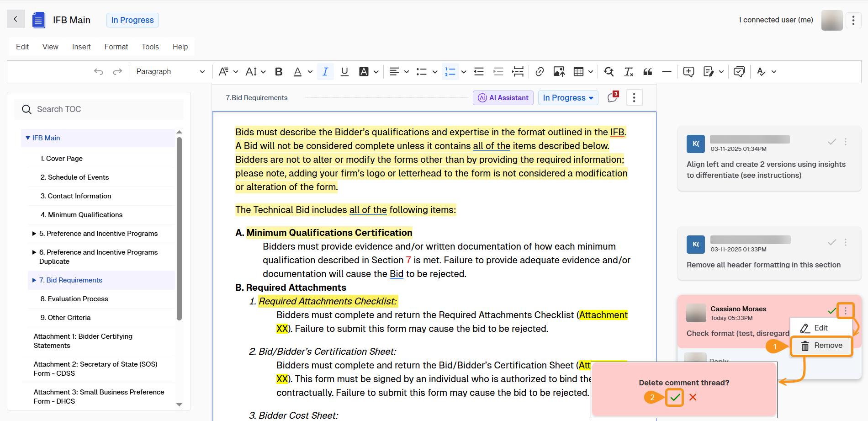Open the Format menu
868x421 pixels.
tap(116, 47)
